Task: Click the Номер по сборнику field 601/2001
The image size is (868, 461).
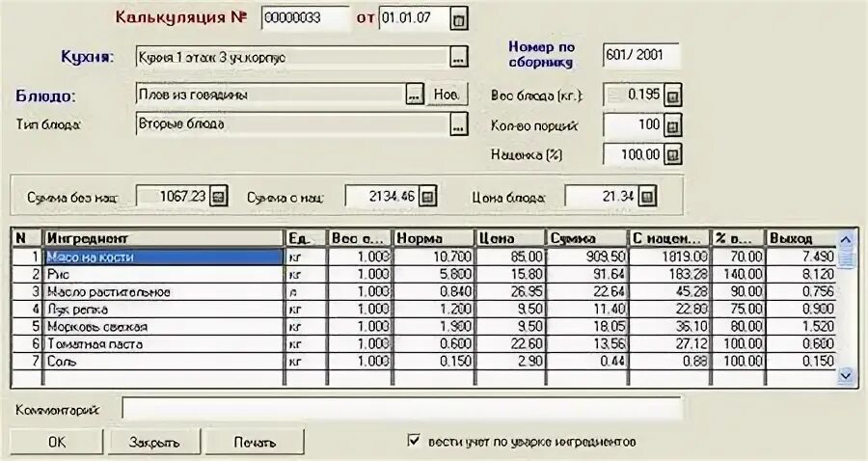Action: point(640,55)
